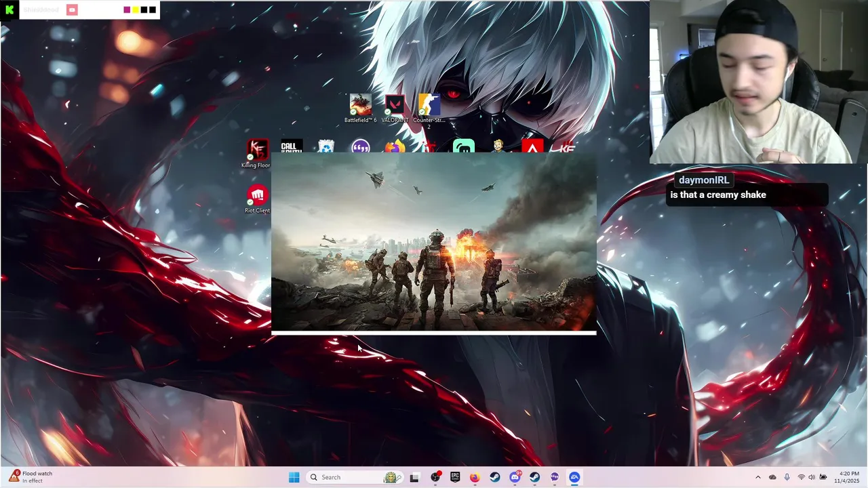
Task: Select the Counter-Strike 2 desktop icon
Action: pyautogui.click(x=429, y=110)
